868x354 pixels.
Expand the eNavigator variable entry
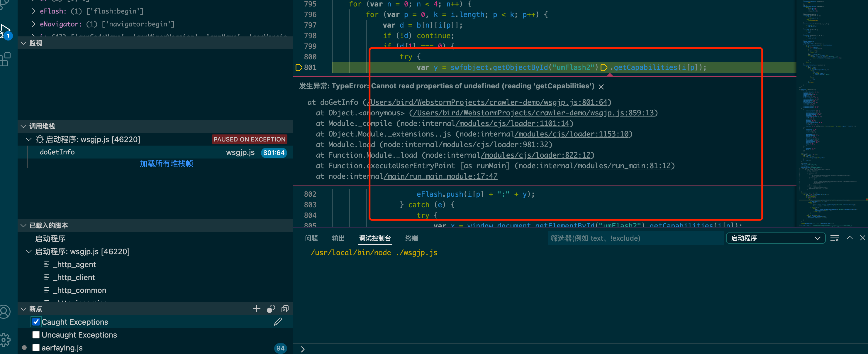[33, 24]
